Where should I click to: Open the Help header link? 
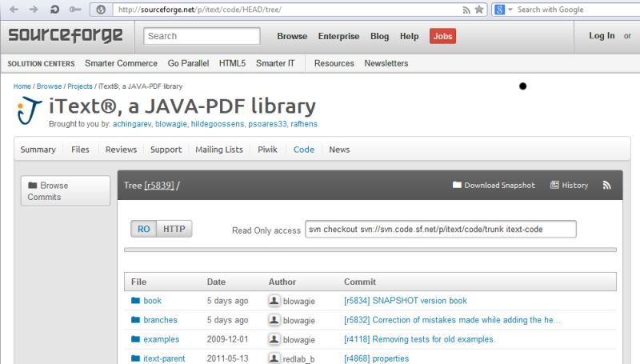pyautogui.click(x=409, y=36)
